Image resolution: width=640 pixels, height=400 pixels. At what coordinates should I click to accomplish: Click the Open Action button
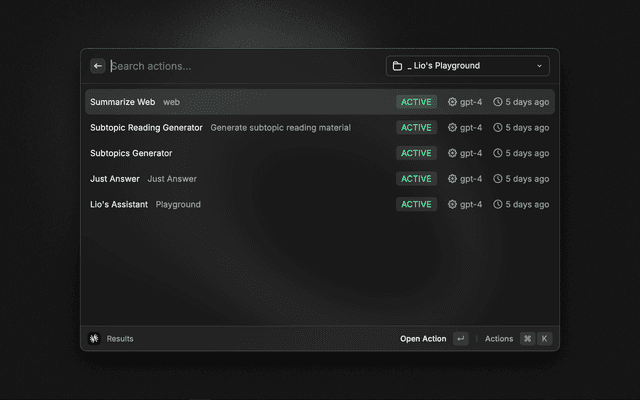click(423, 339)
